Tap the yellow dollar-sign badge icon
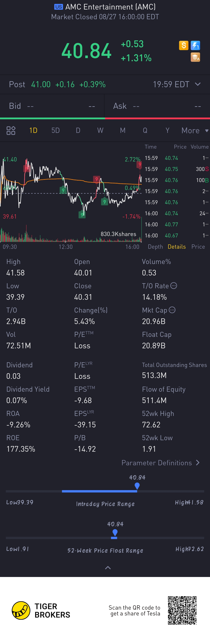Screen dimensions: 210x644 pyautogui.click(x=184, y=45)
